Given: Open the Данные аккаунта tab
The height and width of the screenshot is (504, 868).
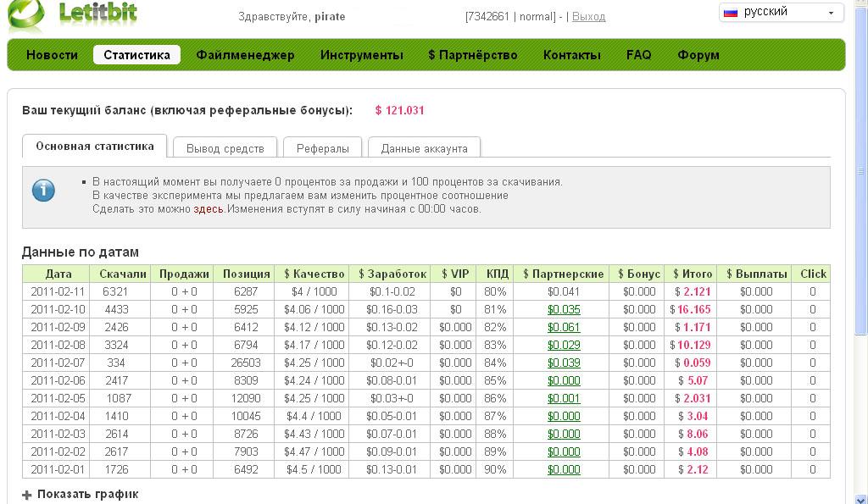Looking at the screenshot, I should point(424,148).
